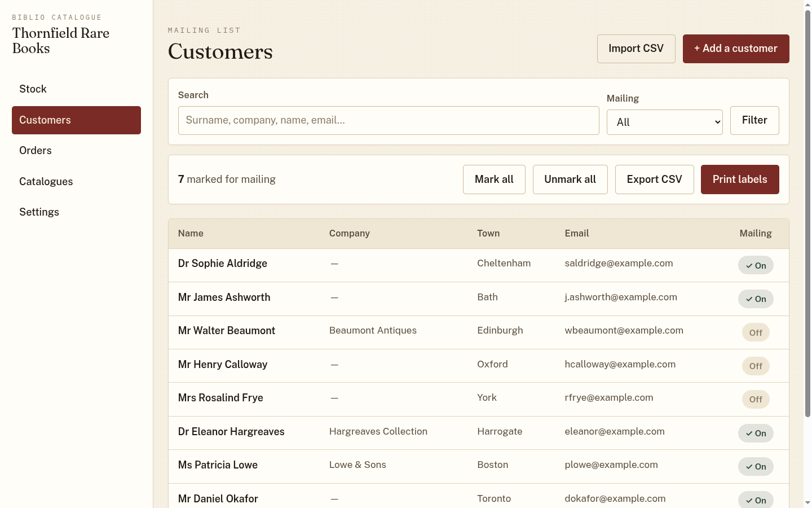Open Settings in the sidebar
Viewport: 812px width, 508px height.
pyautogui.click(x=76, y=212)
